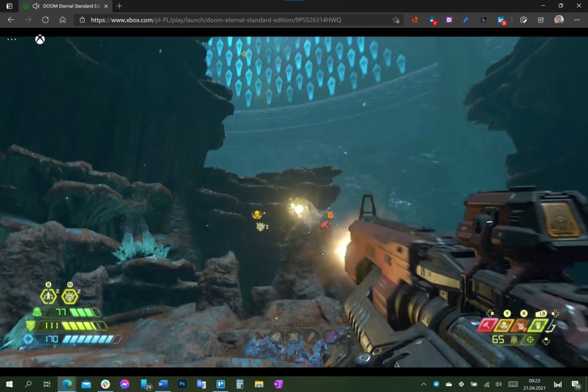Click the blue bar showing 170
Image resolution: width=588 pixels, height=392 pixels.
(x=72, y=339)
